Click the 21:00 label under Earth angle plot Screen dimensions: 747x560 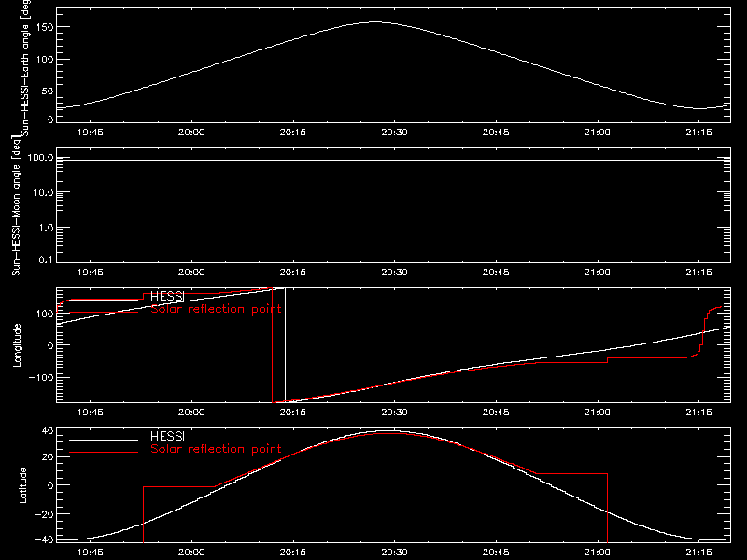click(x=598, y=133)
